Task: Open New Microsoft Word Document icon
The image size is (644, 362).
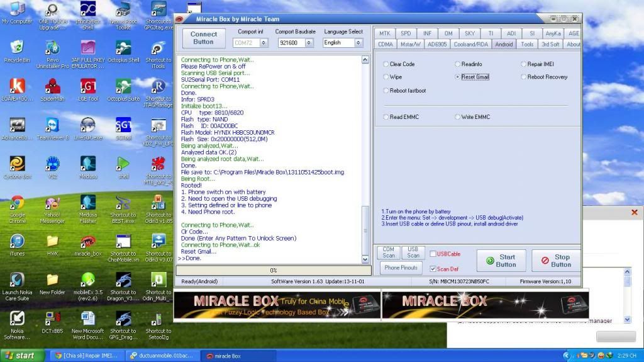Action: pos(88,325)
